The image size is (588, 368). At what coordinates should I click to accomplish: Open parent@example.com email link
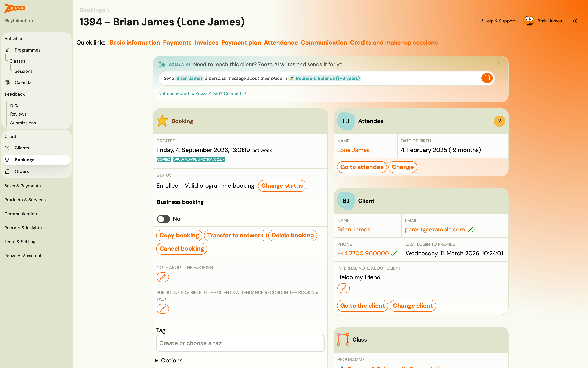click(435, 229)
